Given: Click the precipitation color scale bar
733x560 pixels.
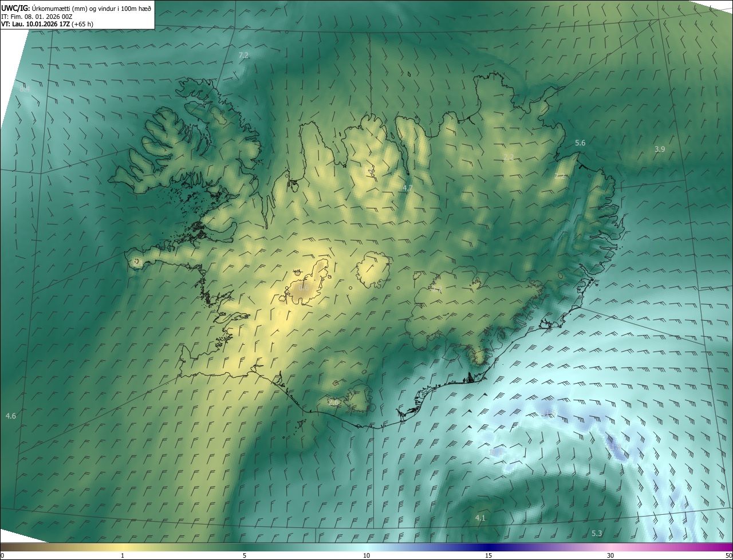Looking at the screenshot, I should point(366,547).
